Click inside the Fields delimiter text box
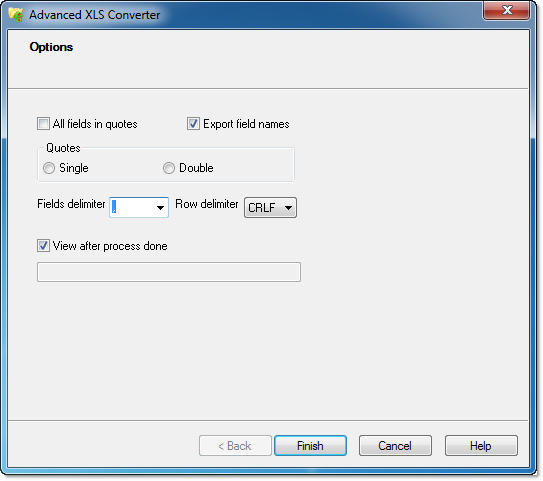The image size is (543, 481). (x=132, y=207)
